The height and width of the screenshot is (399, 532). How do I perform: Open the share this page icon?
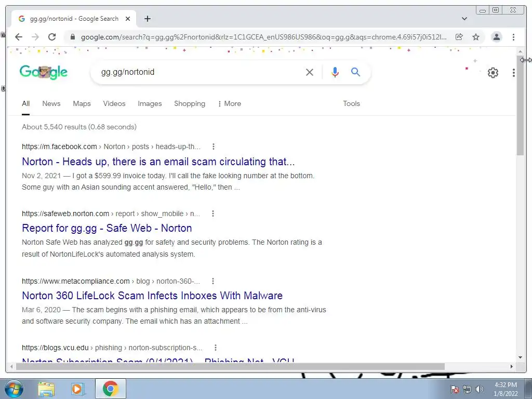[x=459, y=37]
